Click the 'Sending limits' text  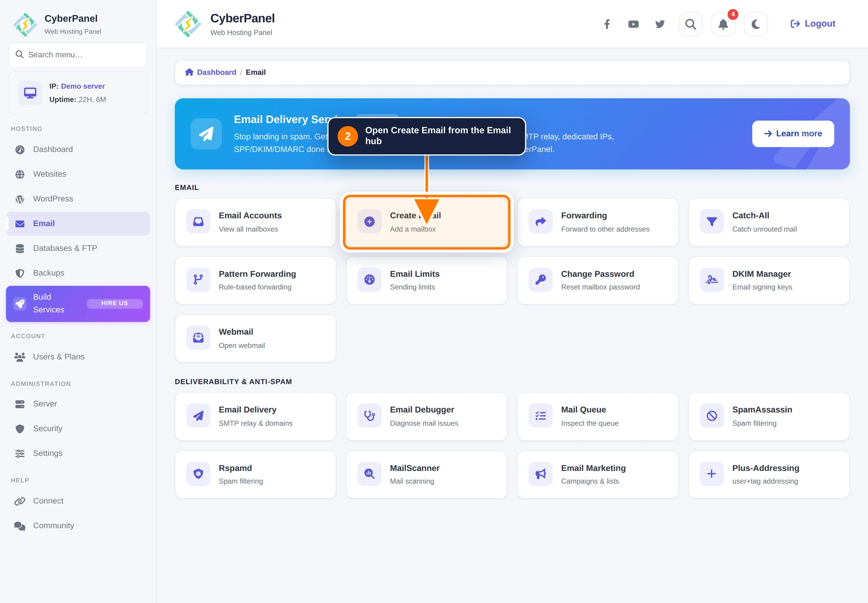pyautogui.click(x=412, y=287)
